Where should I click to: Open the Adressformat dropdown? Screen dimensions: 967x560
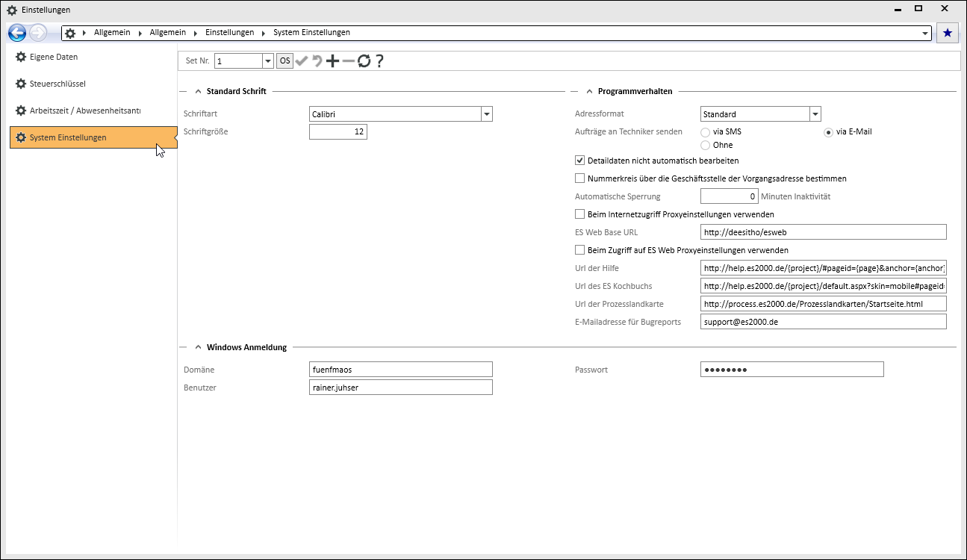[x=815, y=114]
